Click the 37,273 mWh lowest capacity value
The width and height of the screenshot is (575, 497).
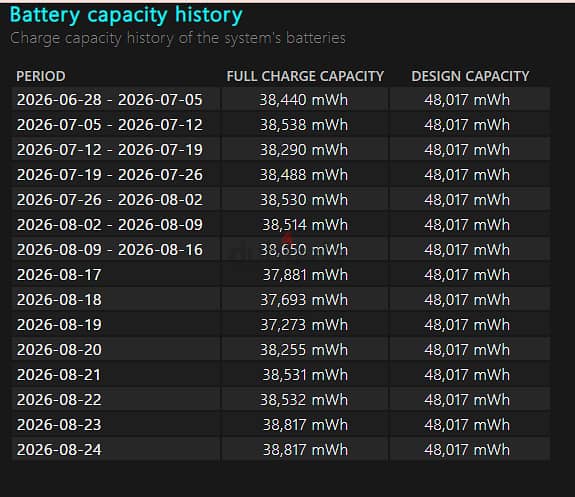point(304,325)
